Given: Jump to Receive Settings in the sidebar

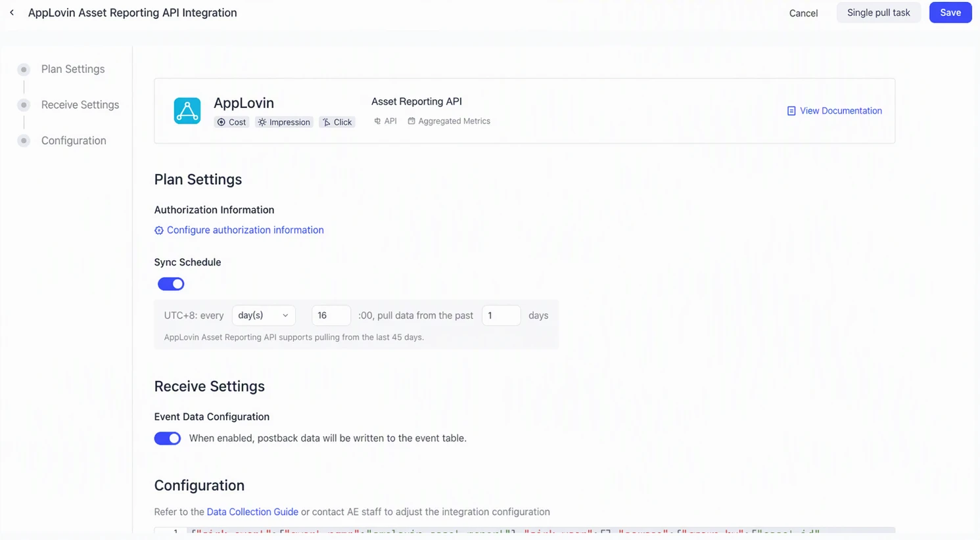Looking at the screenshot, I should [x=80, y=104].
